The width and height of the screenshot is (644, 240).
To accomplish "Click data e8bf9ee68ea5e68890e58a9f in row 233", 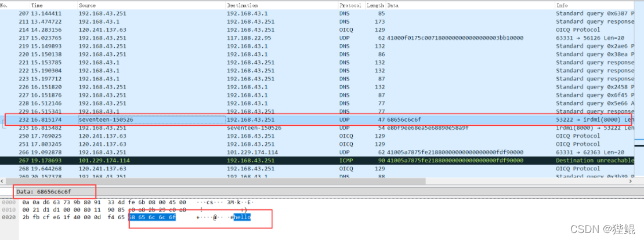I will [x=428, y=128].
